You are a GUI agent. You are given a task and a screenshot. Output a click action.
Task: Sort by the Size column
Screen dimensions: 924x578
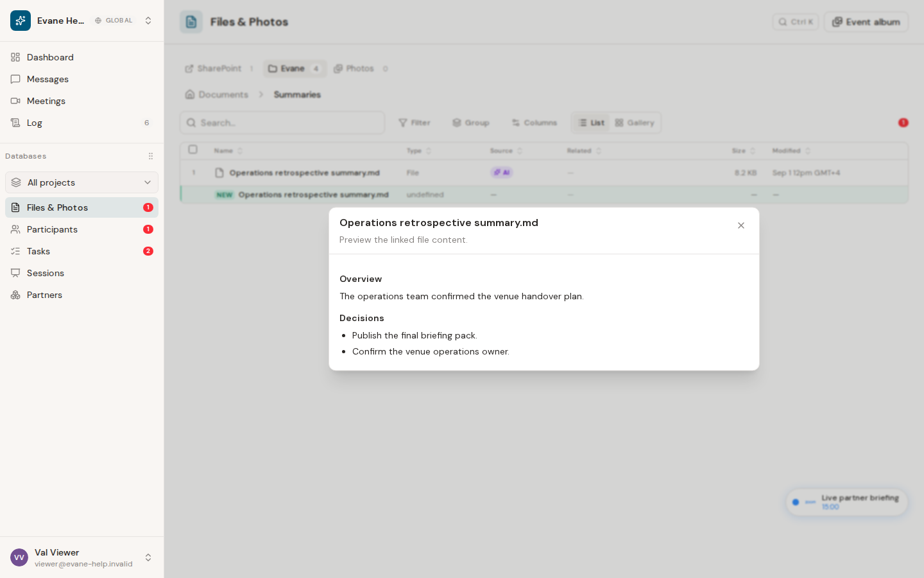tap(744, 151)
